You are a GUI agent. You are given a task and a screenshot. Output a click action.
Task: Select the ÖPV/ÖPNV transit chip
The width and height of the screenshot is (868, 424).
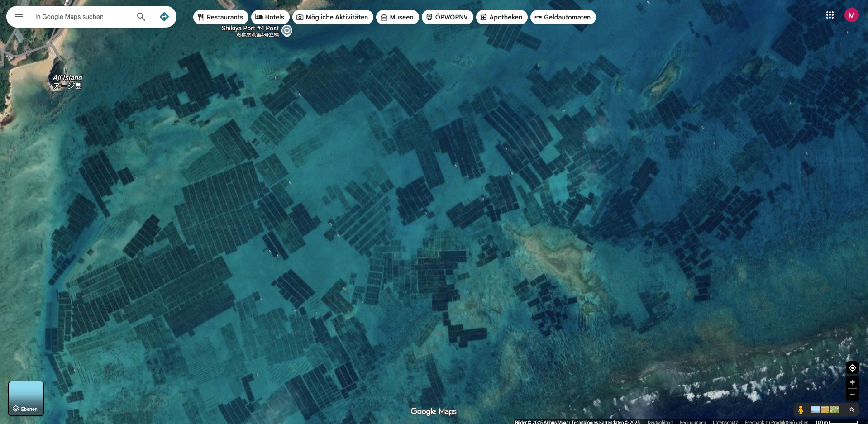(x=447, y=17)
